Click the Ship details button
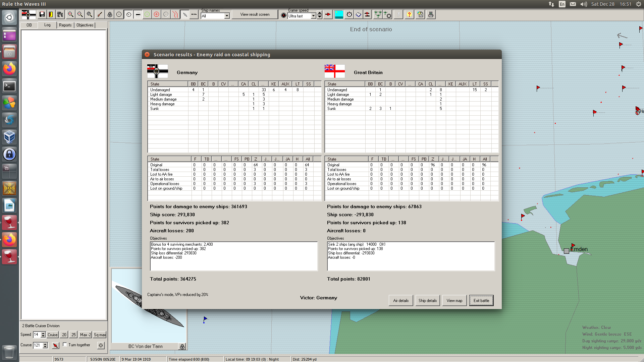 tap(427, 301)
